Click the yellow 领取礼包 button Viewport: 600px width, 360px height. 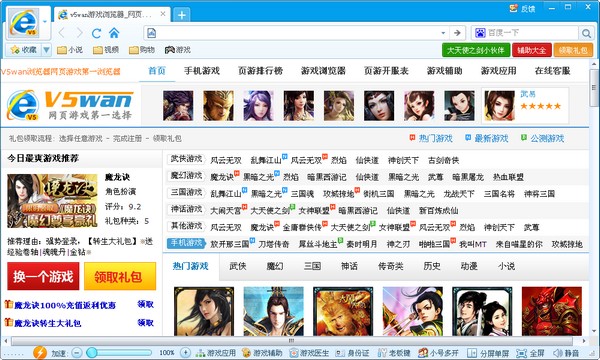tap(120, 276)
